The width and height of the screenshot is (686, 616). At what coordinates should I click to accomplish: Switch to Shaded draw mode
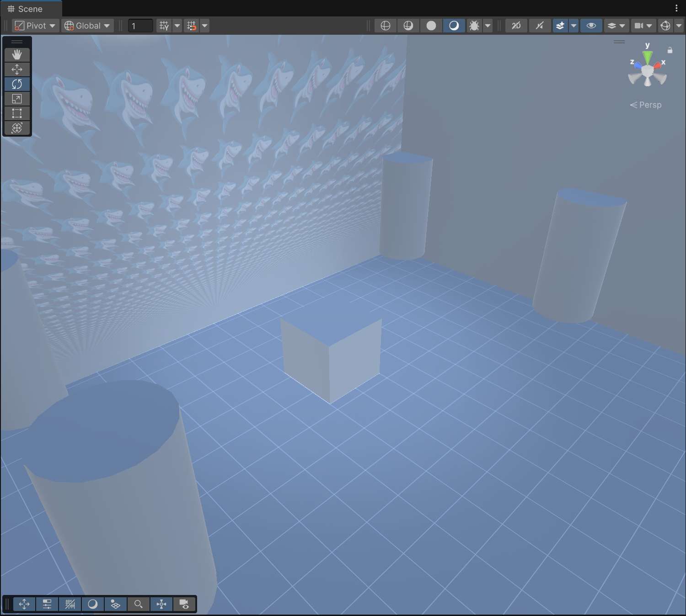[x=454, y=26]
